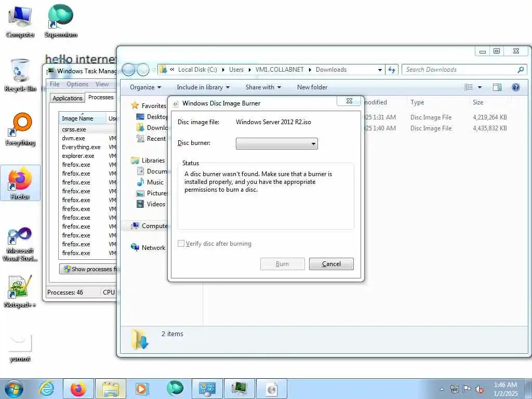Image resolution: width=532 pixels, height=399 pixels.
Task: Click the Explorer forward navigation arrow
Action: tap(143, 70)
